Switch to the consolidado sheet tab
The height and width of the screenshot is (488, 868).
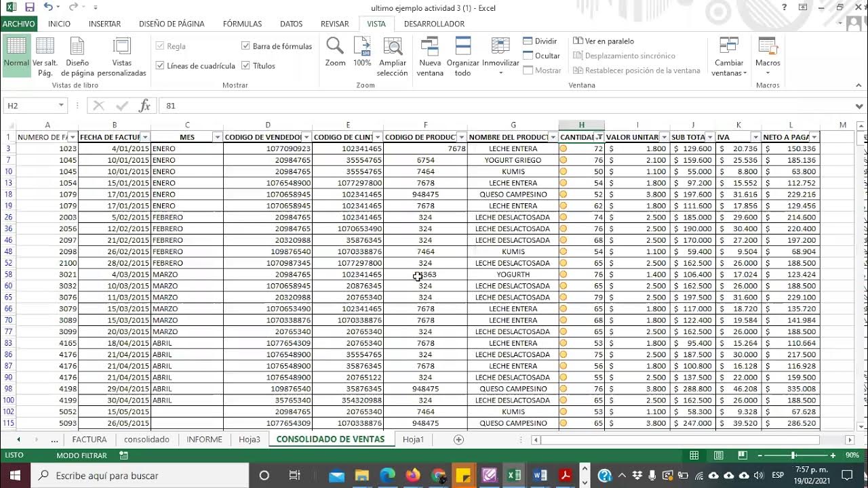pyautogui.click(x=146, y=439)
